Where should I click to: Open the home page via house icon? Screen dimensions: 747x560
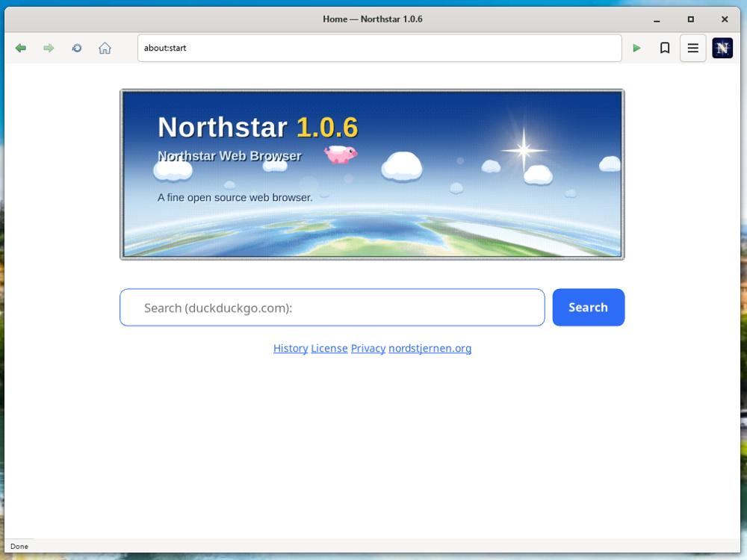point(105,48)
